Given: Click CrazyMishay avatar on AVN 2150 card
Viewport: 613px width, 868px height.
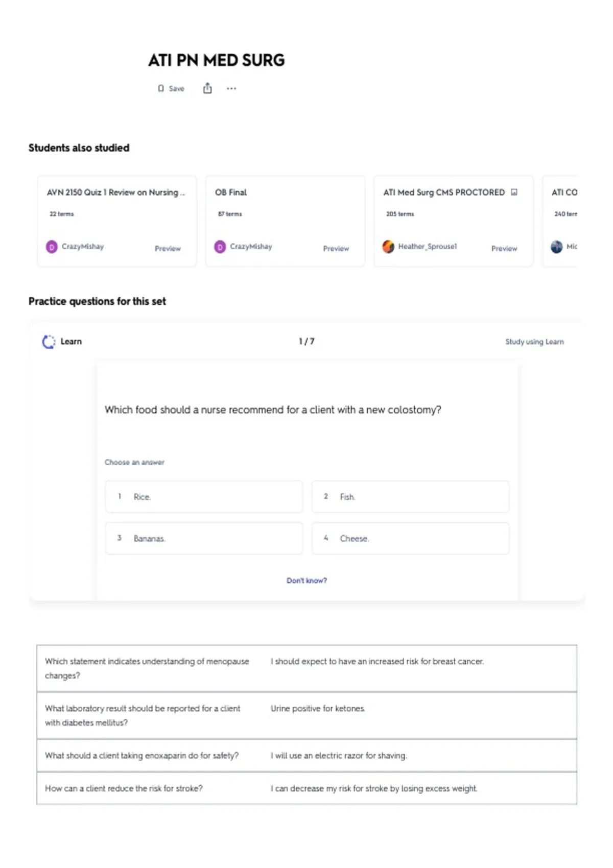Looking at the screenshot, I should pos(52,247).
